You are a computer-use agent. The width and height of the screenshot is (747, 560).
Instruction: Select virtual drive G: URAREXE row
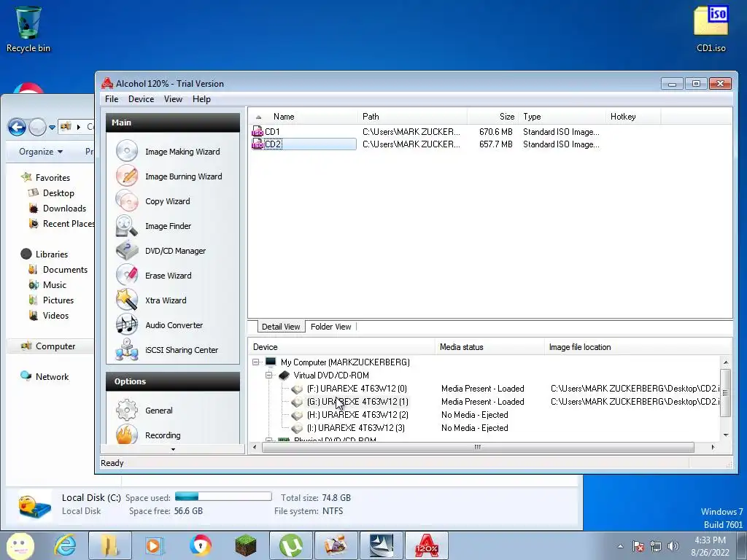coord(357,402)
